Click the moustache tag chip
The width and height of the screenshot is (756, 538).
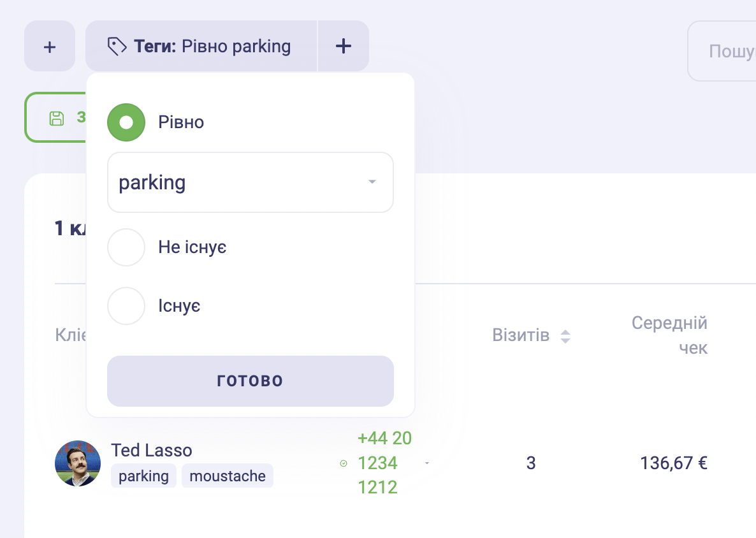(x=228, y=476)
